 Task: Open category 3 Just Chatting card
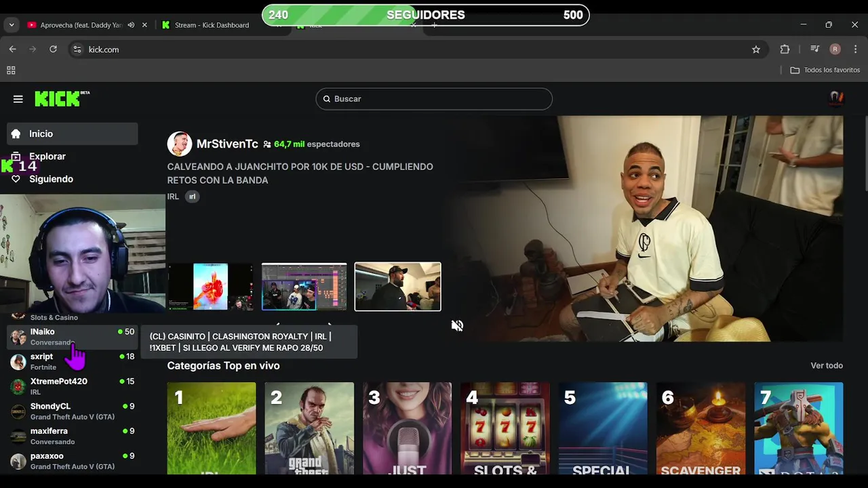tap(407, 428)
